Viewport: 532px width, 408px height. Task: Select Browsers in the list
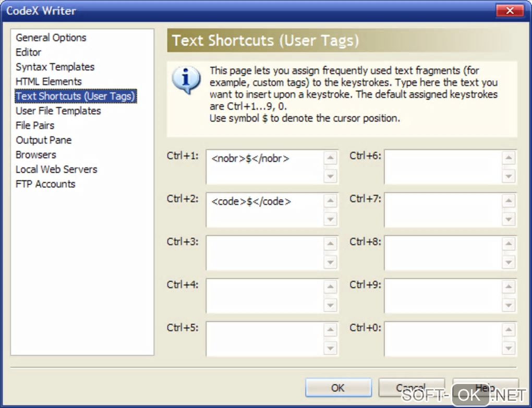pos(35,154)
